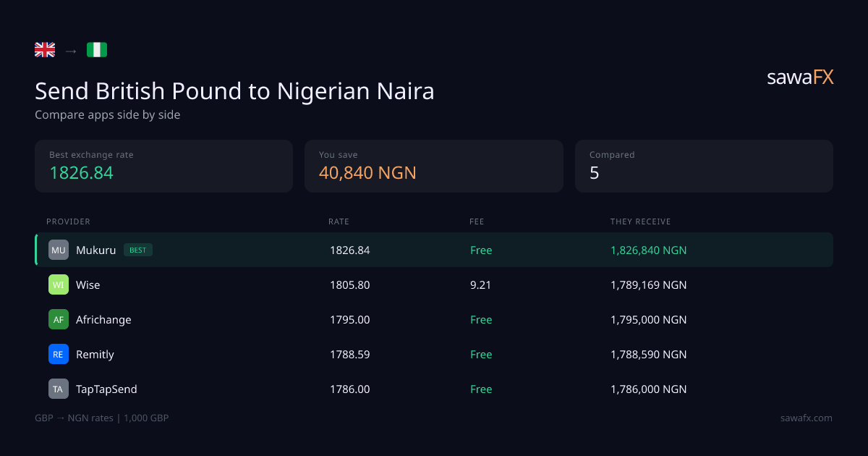Open the sawafx.com link
The height and width of the screenshot is (456, 868).
click(807, 418)
